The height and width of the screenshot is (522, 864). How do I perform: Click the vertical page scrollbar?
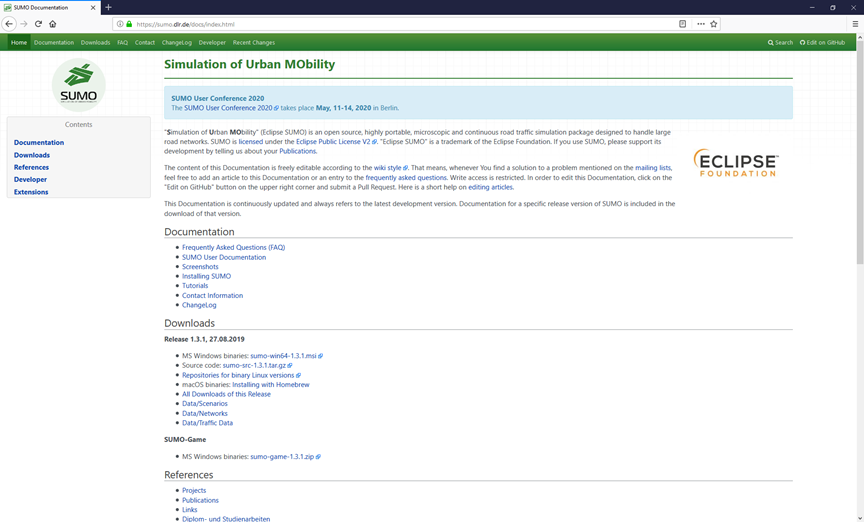pyautogui.click(x=860, y=154)
